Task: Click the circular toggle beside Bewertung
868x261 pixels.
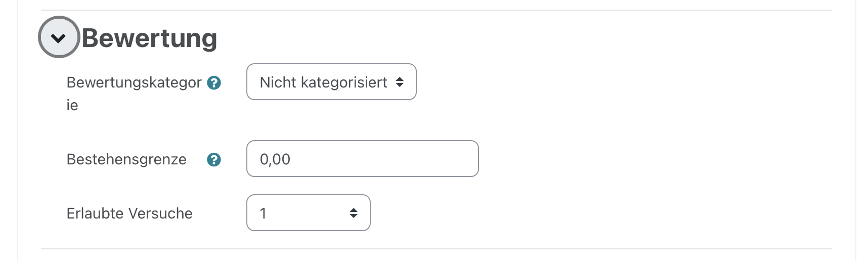Action: pyautogui.click(x=59, y=37)
